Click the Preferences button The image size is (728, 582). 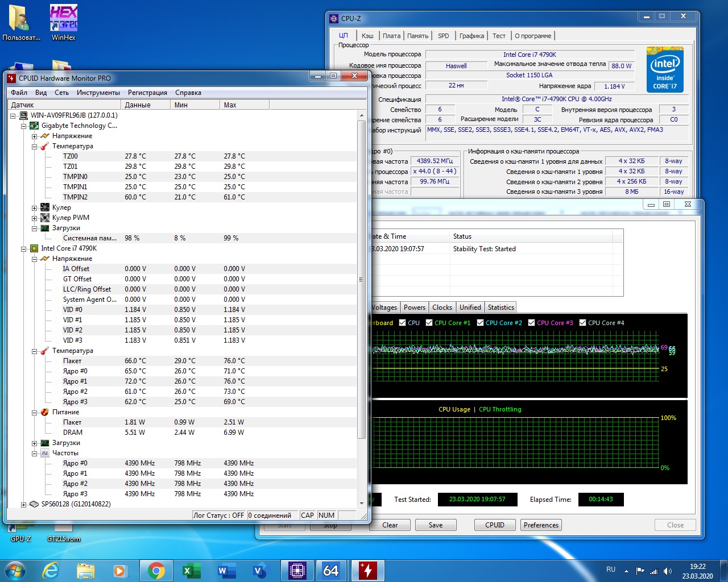(x=541, y=525)
